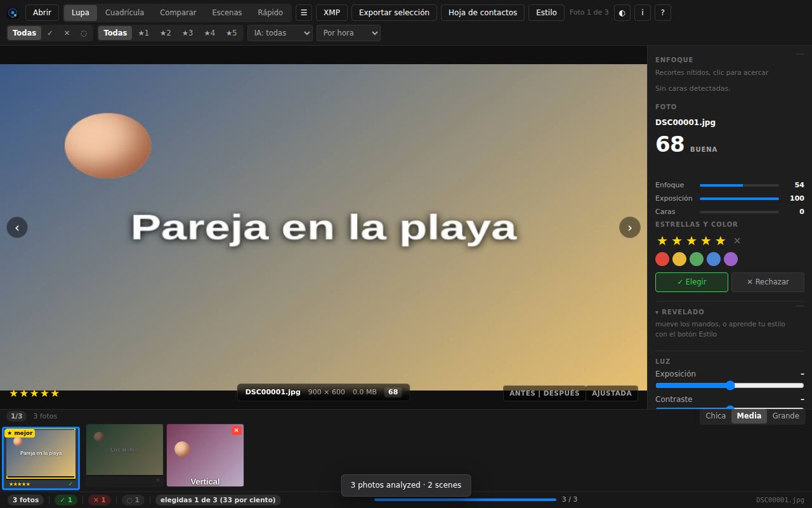
Task: Click the picked count badge in status bar
Action: pos(66,500)
